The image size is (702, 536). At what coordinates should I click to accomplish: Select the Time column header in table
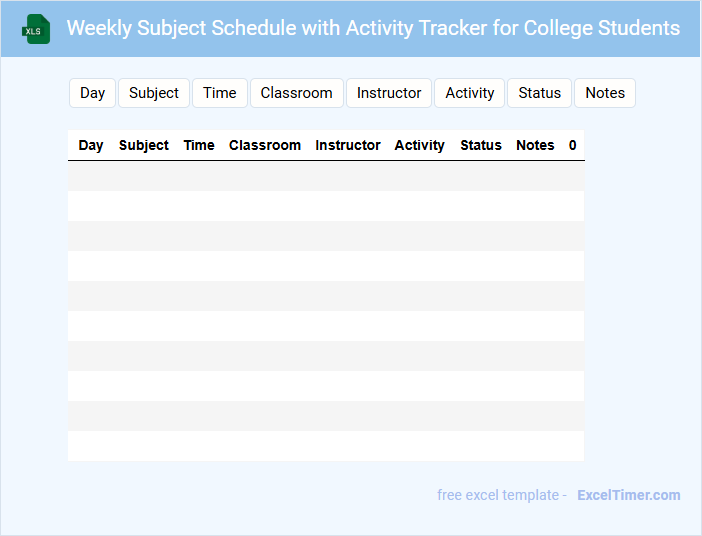[x=199, y=145]
